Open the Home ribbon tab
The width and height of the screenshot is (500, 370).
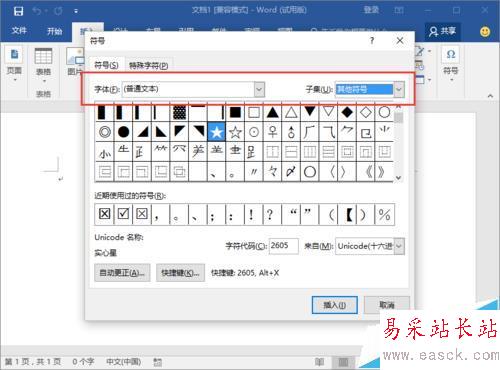coord(54,31)
